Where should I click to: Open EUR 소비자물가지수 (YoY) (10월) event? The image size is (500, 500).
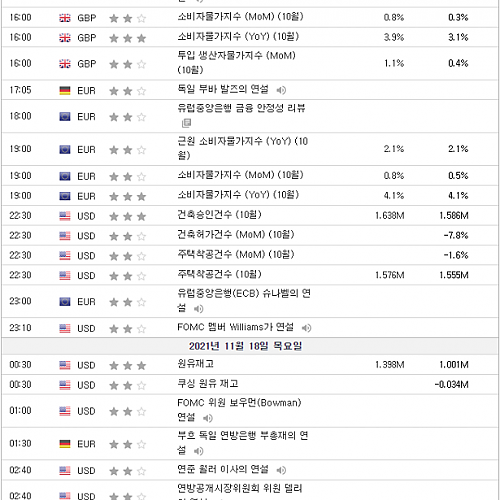tap(238, 195)
